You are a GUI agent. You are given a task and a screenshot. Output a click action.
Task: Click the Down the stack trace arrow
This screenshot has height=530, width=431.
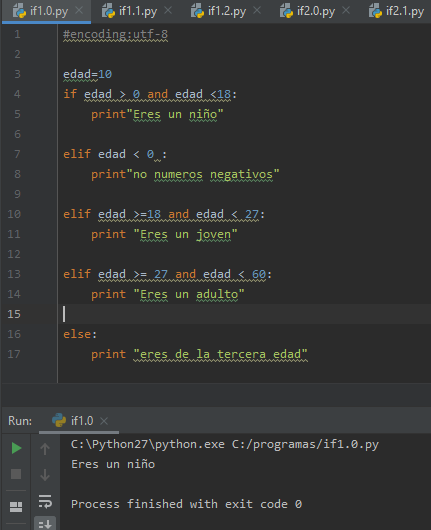click(45, 475)
